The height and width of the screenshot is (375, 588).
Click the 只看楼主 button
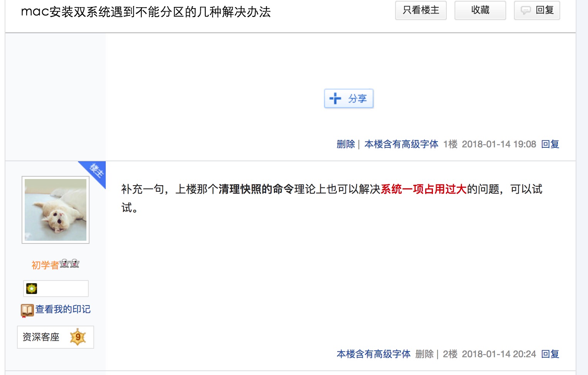(421, 10)
